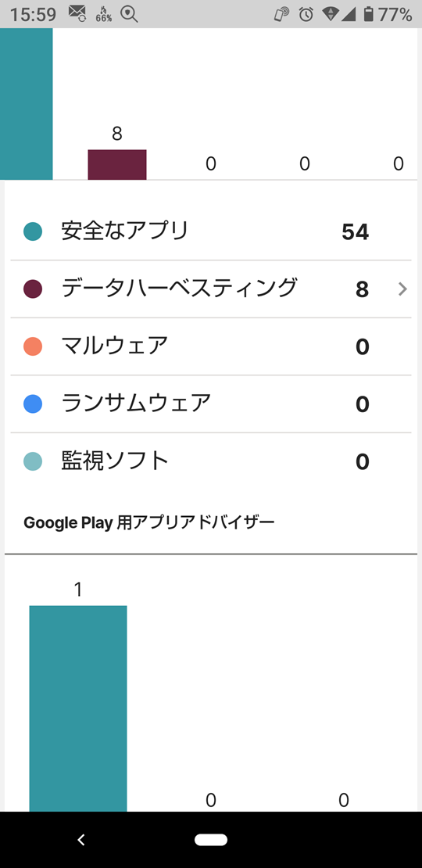The width and height of the screenshot is (422, 868).
Task: Select the マルウェア row
Action: [211, 346]
